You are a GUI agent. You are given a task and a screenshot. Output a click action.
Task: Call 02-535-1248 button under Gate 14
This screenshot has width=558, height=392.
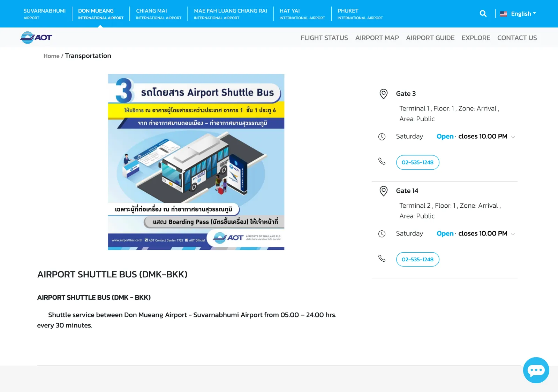tap(417, 260)
